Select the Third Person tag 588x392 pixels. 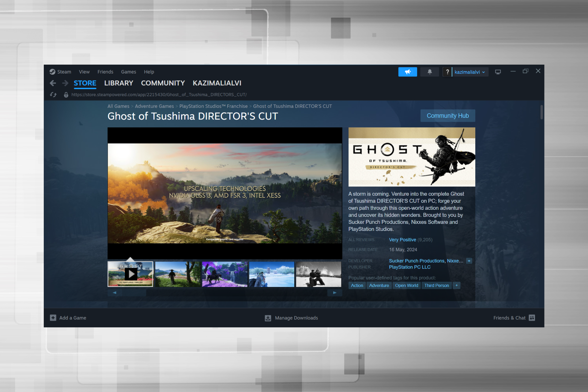(436, 285)
